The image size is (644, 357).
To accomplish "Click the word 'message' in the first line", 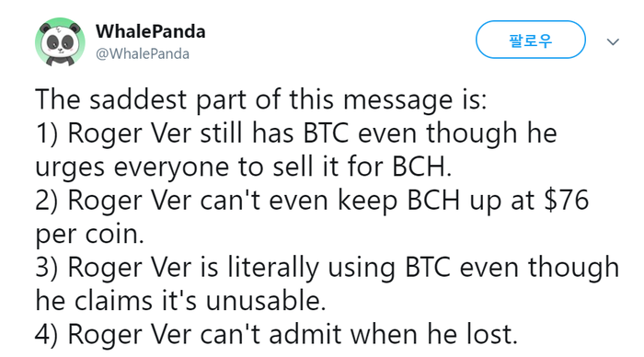I will pos(397,100).
